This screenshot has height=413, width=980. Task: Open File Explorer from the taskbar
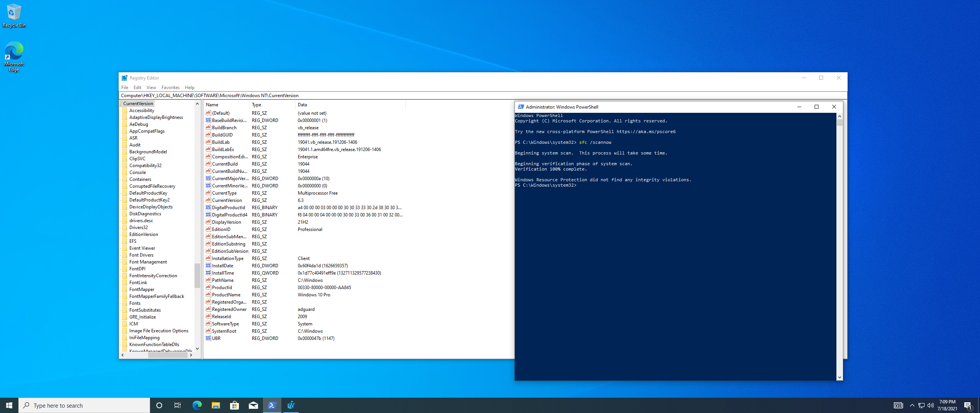[x=216, y=405]
